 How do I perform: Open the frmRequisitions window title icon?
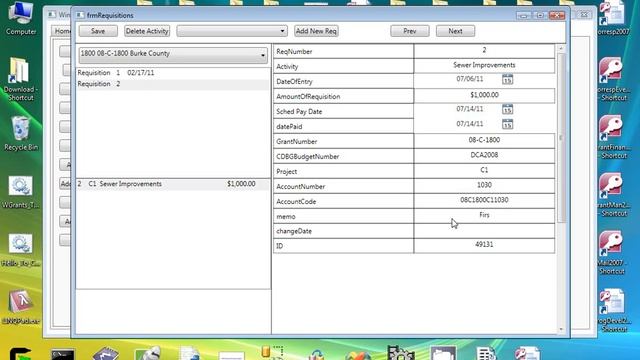[80, 15]
